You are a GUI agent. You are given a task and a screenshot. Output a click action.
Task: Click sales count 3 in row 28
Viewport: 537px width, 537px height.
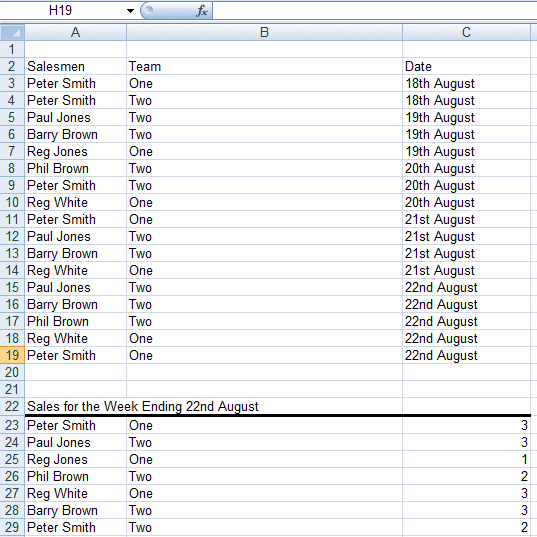click(x=466, y=510)
